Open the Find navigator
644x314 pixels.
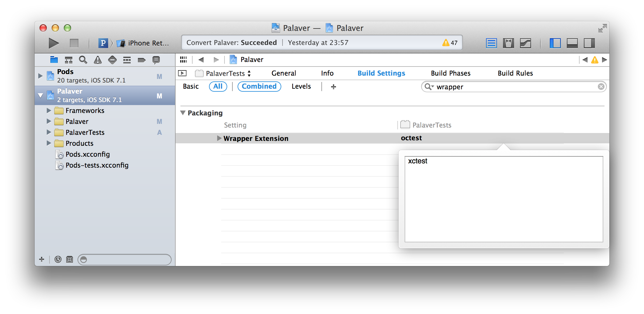coord(83,60)
